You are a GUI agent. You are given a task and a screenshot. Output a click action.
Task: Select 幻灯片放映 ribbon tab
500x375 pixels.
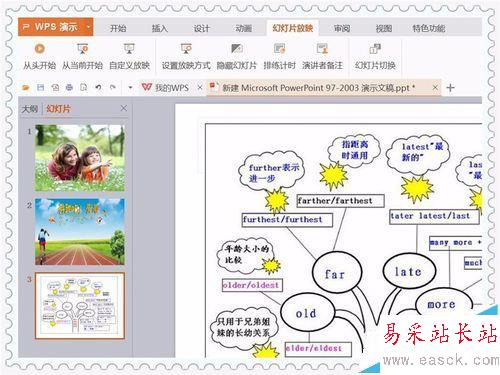(292, 28)
